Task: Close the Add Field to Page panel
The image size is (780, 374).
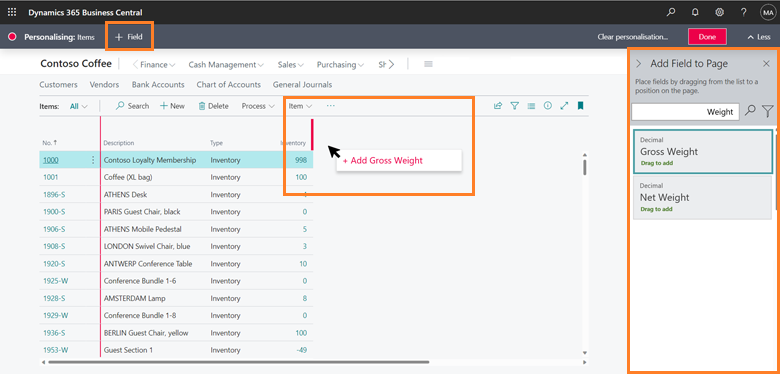Action: point(766,64)
